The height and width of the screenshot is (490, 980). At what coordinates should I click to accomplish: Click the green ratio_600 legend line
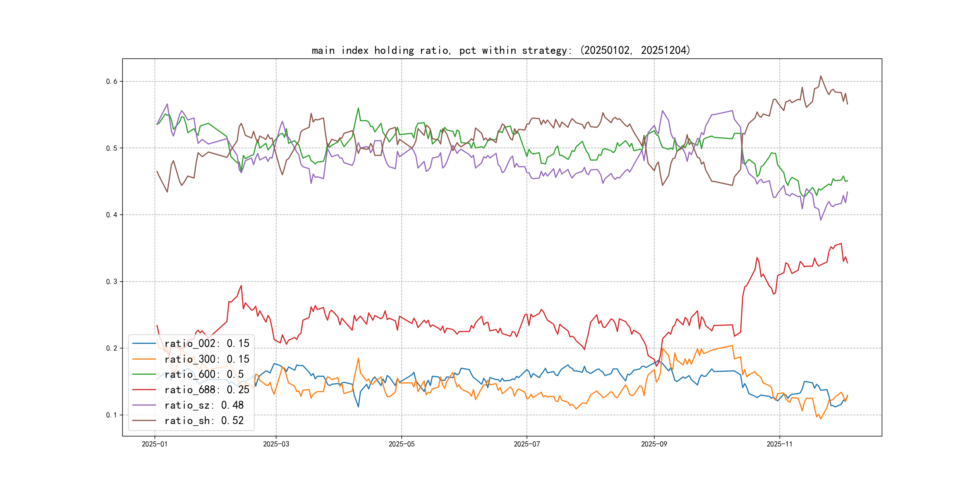[x=144, y=374]
